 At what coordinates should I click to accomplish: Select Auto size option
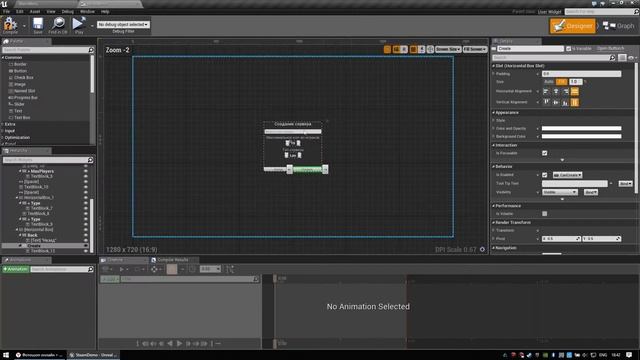[549, 82]
